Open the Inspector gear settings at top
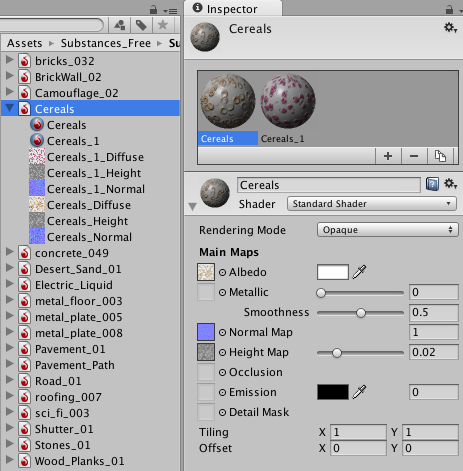The width and height of the screenshot is (463, 471). click(x=450, y=28)
